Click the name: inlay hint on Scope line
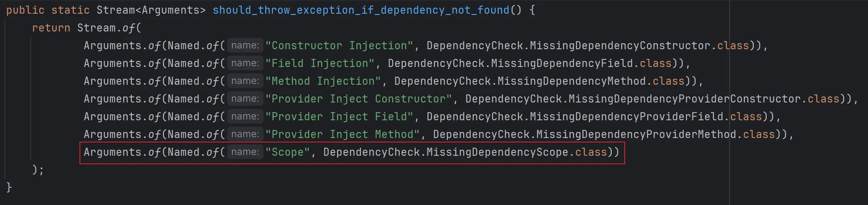The image size is (868, 205). tap(245, 152)
